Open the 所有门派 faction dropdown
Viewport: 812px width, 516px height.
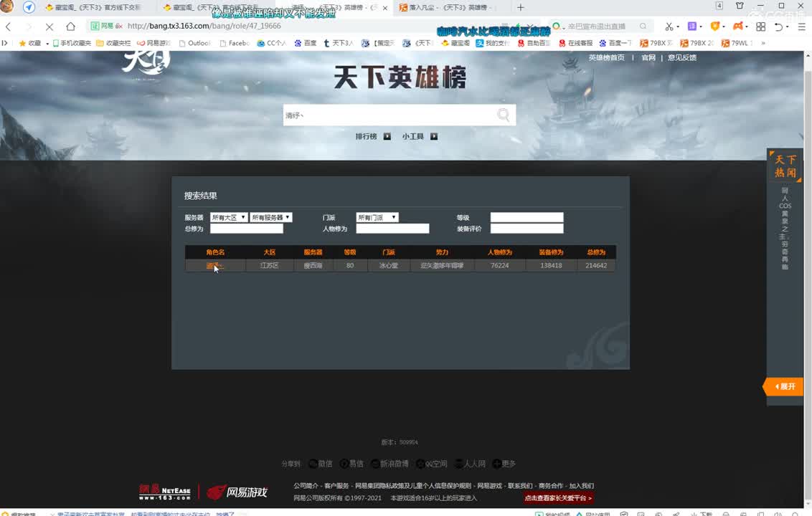pos(377,216)
